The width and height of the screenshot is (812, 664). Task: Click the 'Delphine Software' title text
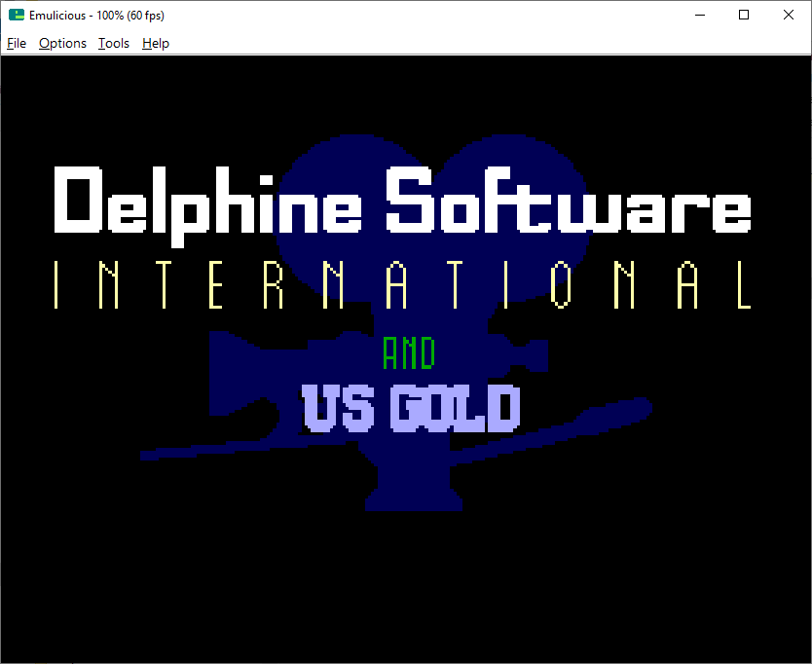point(402,206)
